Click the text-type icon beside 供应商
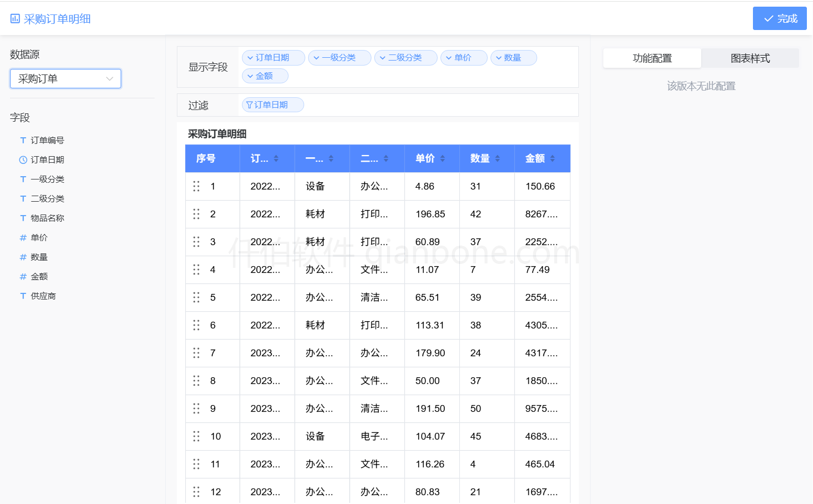 tap(23, 296)
